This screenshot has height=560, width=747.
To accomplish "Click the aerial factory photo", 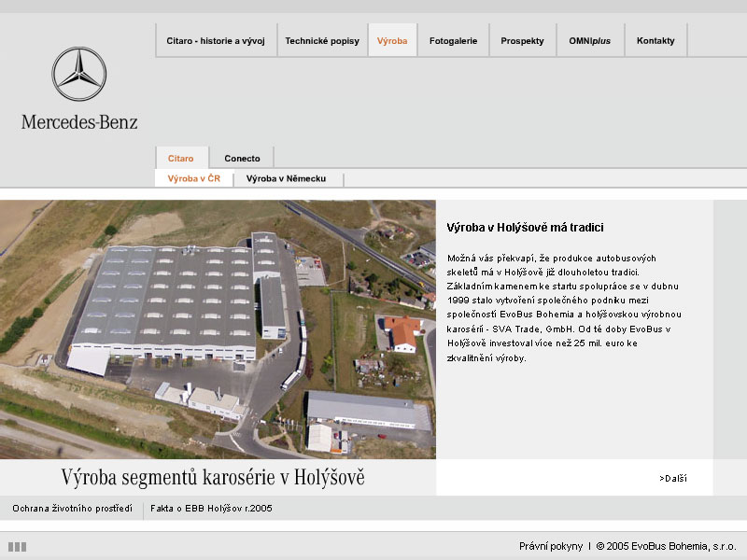I will (218, 329).
